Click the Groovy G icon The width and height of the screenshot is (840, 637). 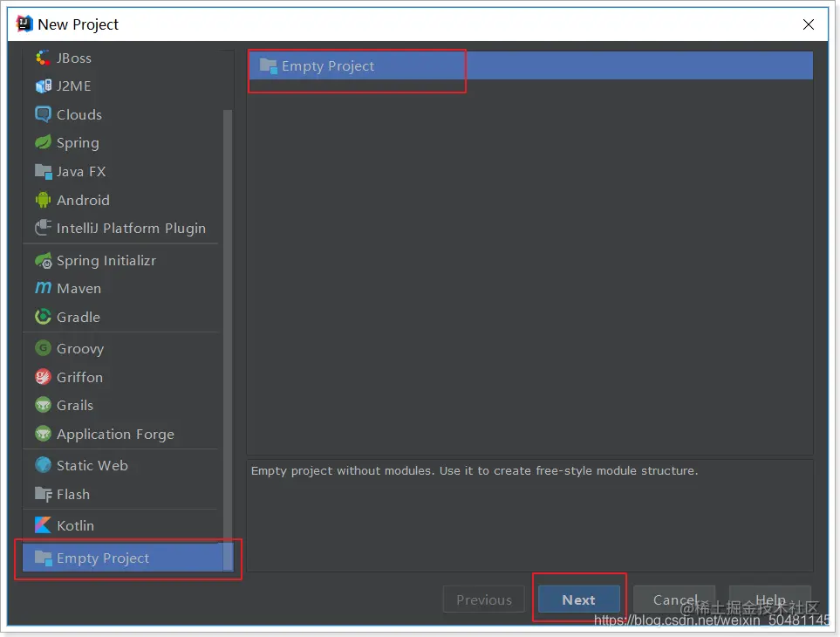[43, 348]
